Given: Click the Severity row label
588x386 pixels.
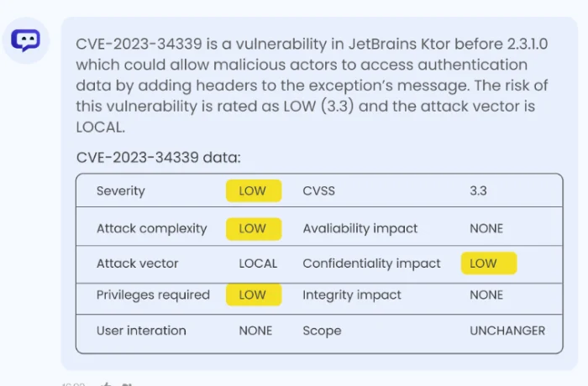Looking at the screenshot, I should coord(120,191).
